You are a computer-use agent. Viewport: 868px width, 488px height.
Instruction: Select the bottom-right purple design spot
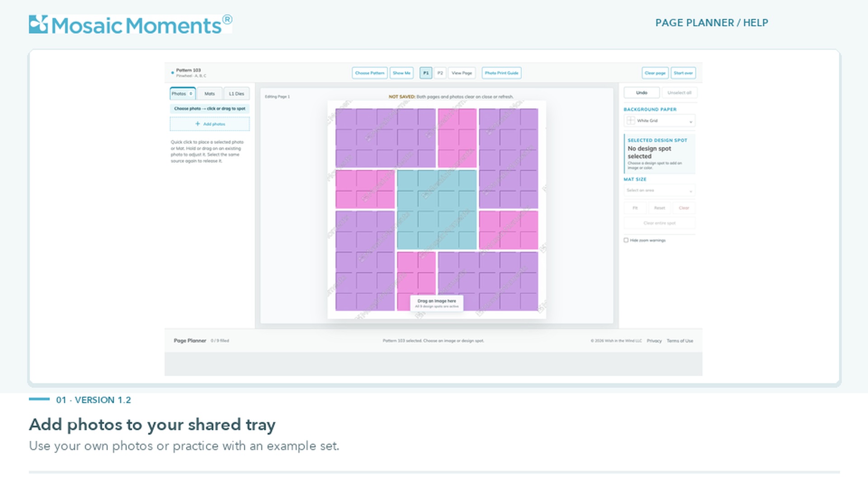(x=488, y=281)
